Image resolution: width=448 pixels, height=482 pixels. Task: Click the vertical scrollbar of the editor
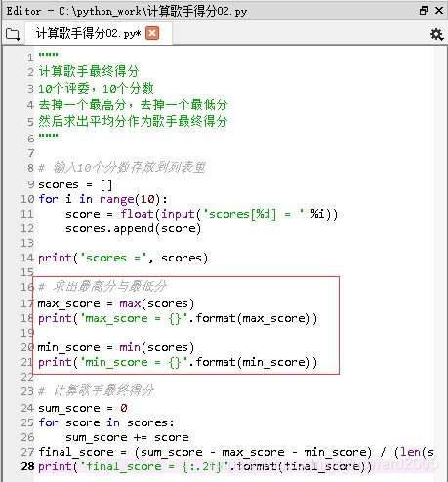[441, 263]
